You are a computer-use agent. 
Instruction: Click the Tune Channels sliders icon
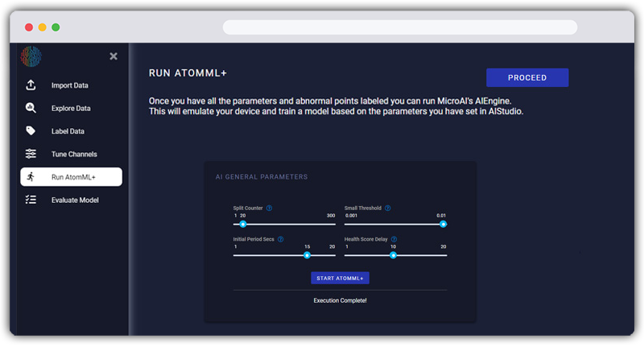click(x=31, y=154)
